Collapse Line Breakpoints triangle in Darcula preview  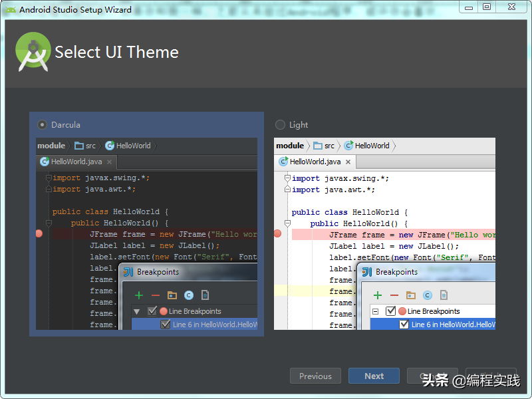(x=137, y=311)
